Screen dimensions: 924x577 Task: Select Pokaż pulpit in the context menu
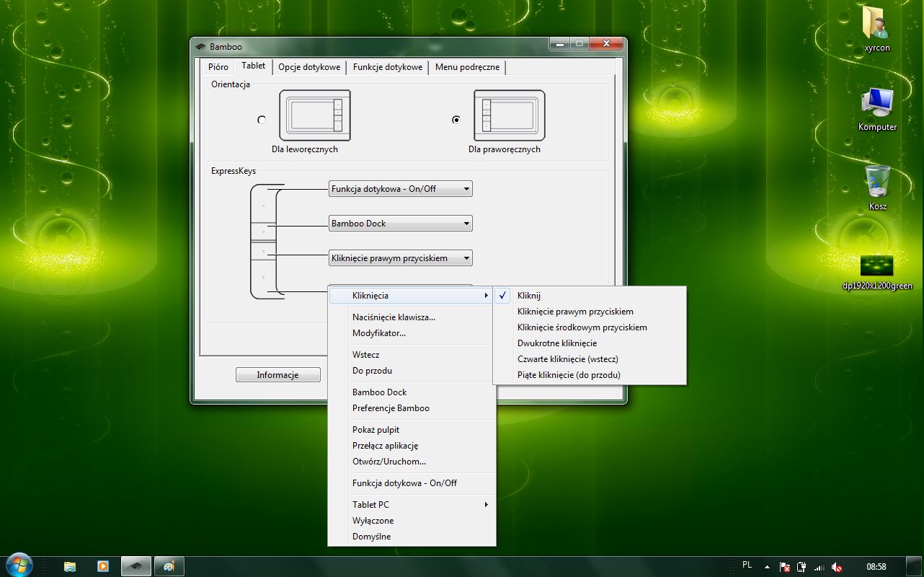pos(376,430)
